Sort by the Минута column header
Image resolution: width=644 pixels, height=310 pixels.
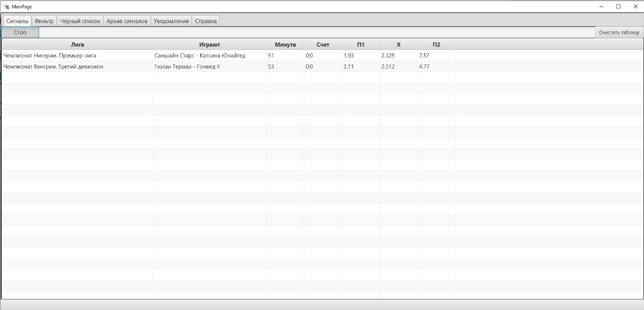[285, 45]
